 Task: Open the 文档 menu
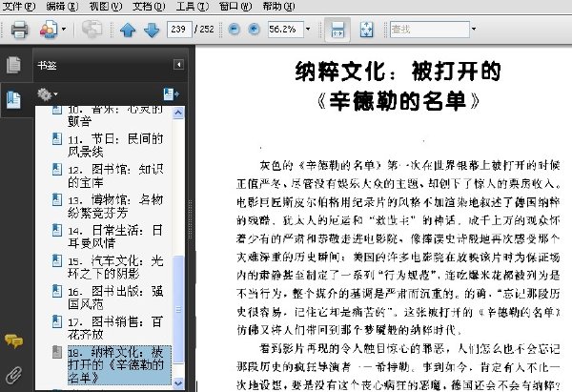coord(149,7)
